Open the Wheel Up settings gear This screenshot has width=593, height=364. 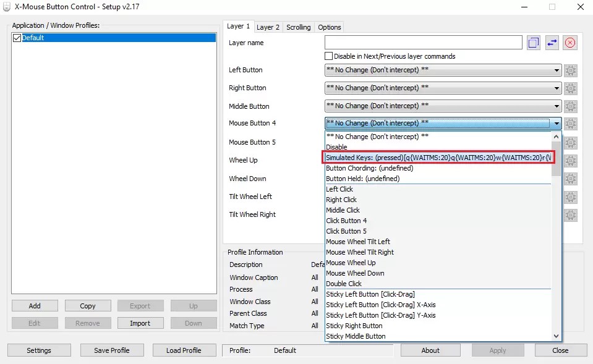570,161
